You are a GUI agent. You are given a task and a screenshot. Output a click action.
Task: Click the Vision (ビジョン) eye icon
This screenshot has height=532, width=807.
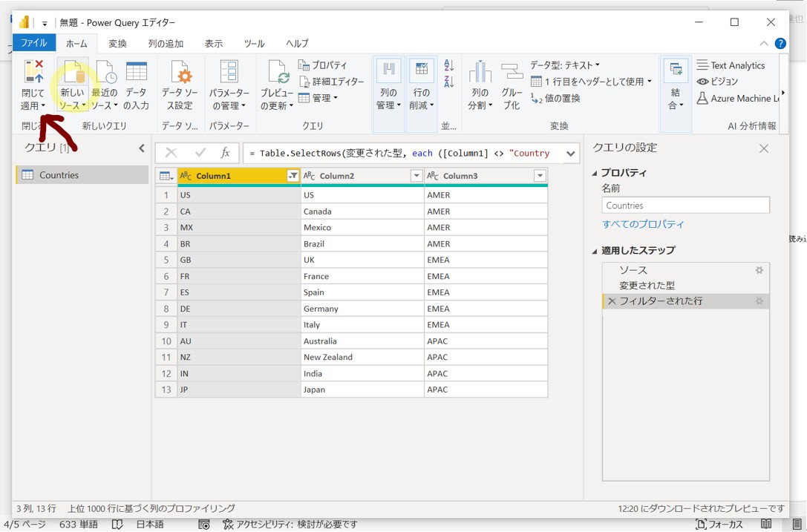coord(702,82)
